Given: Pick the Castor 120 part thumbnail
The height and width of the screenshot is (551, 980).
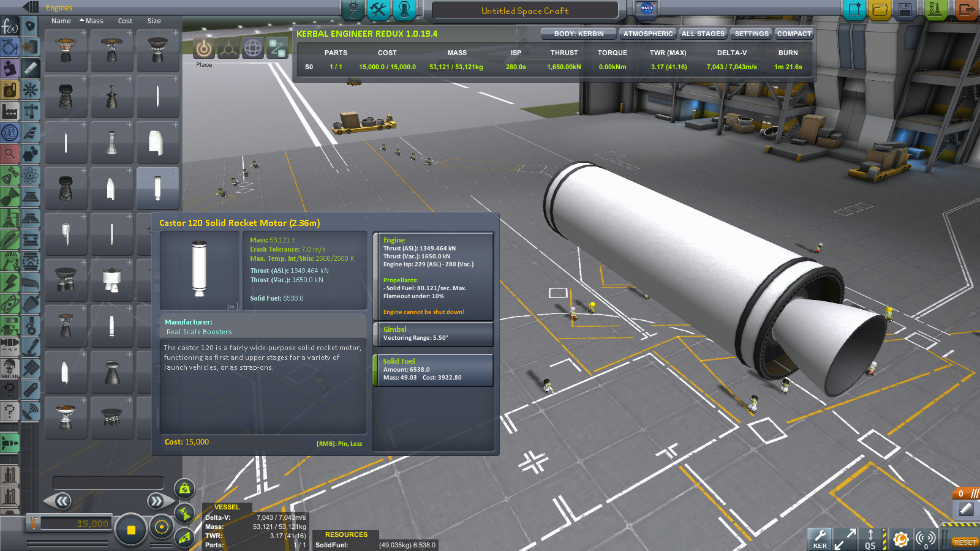Looking at the screenshot, I should point(157,188).
